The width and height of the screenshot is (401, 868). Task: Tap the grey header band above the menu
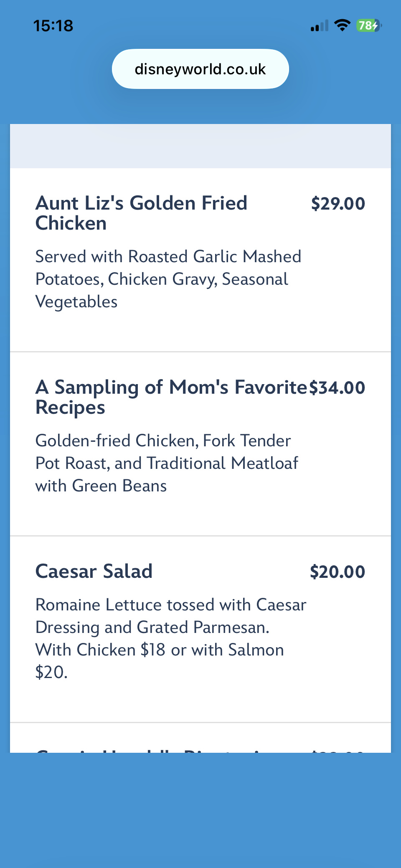[200, 146]
